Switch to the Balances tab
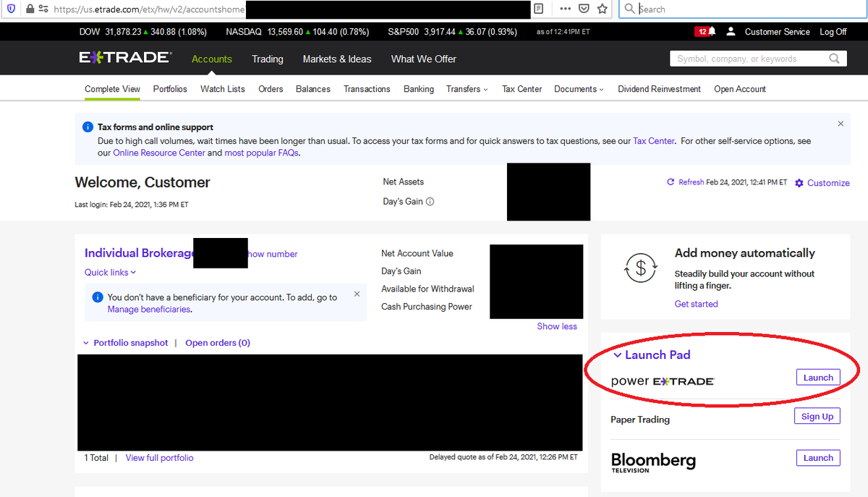 coord(313,89)
